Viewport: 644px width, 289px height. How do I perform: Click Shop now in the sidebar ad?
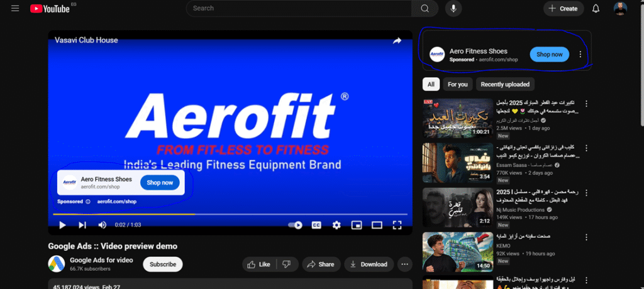coord(550,54)
